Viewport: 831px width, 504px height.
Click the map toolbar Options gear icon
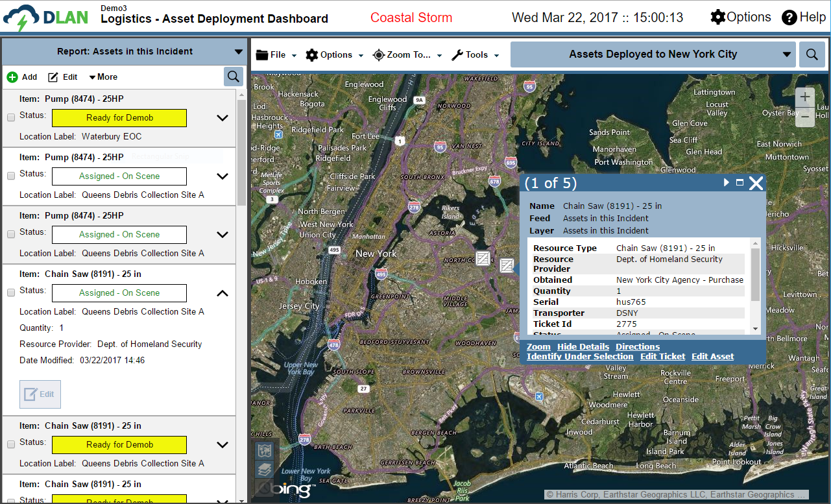[312, 55]
